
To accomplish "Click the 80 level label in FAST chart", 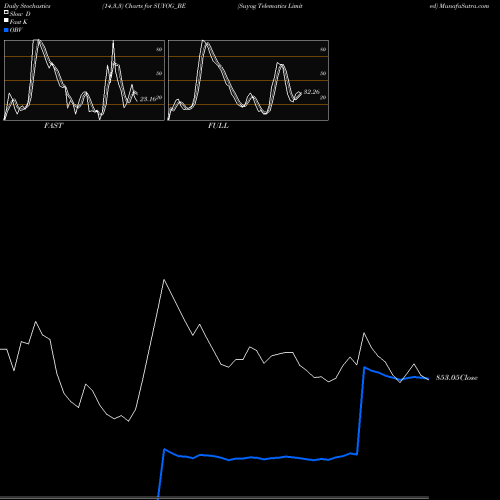I will point(159,49).
